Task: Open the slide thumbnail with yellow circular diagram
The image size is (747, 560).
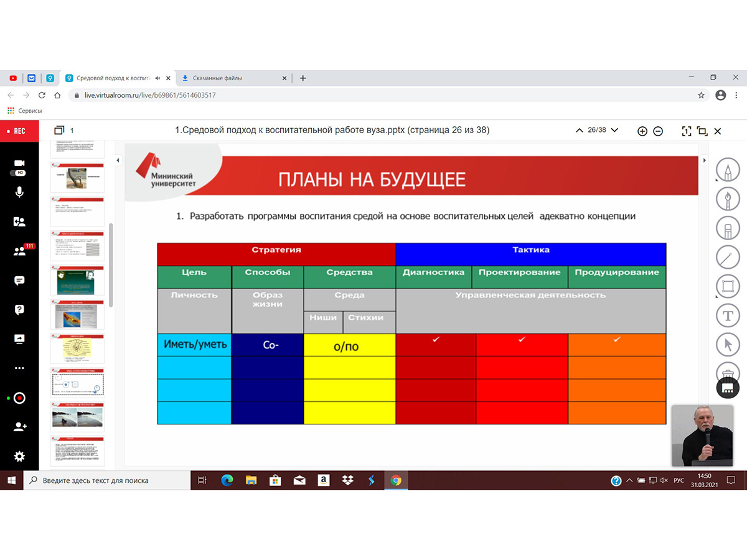Action: [77, 348]
